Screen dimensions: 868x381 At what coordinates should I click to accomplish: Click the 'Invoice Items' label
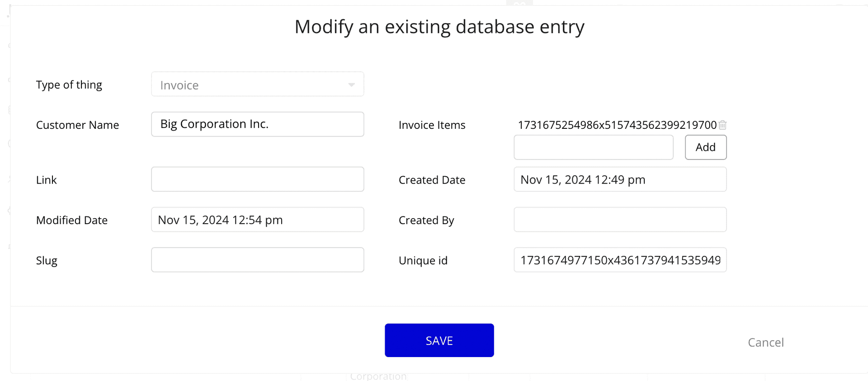432,125
